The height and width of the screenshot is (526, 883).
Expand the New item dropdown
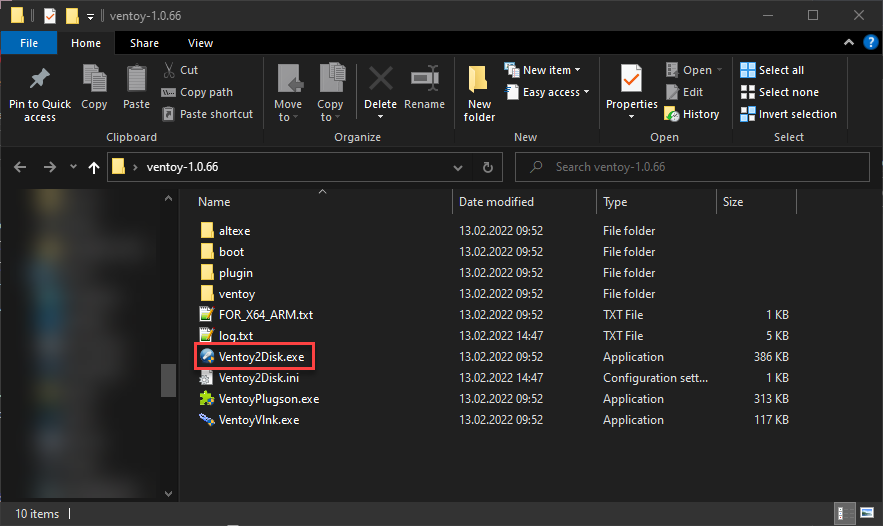pos(545,70)
